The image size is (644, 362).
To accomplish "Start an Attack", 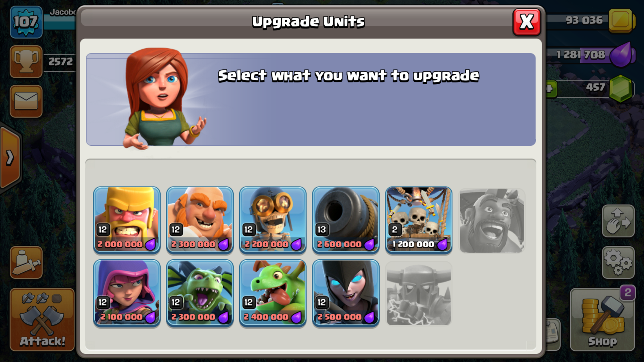I will (x=42, y=319).
